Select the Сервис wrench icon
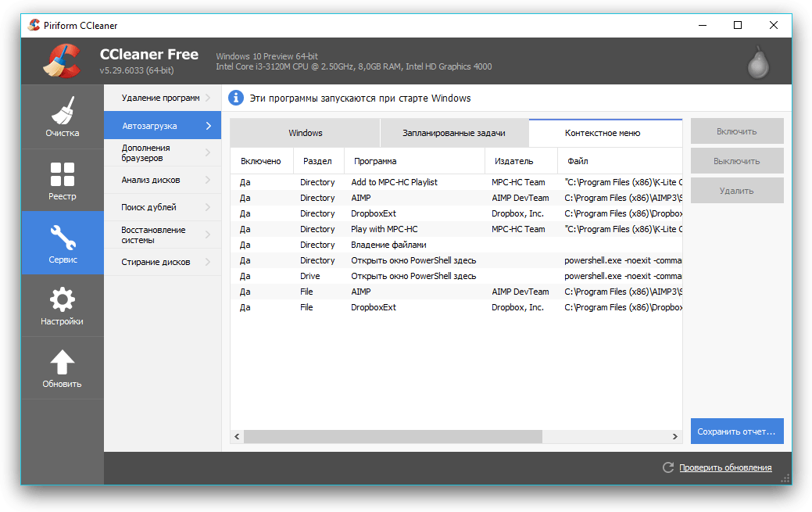Screen dimensions: 812x512 (x=62, y=243)
